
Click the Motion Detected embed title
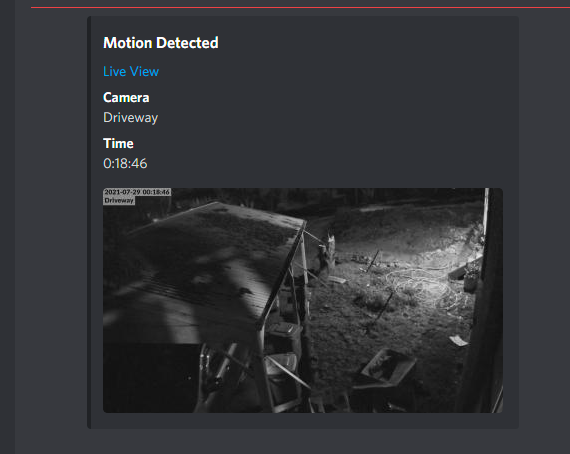click(x=161, y=43)
